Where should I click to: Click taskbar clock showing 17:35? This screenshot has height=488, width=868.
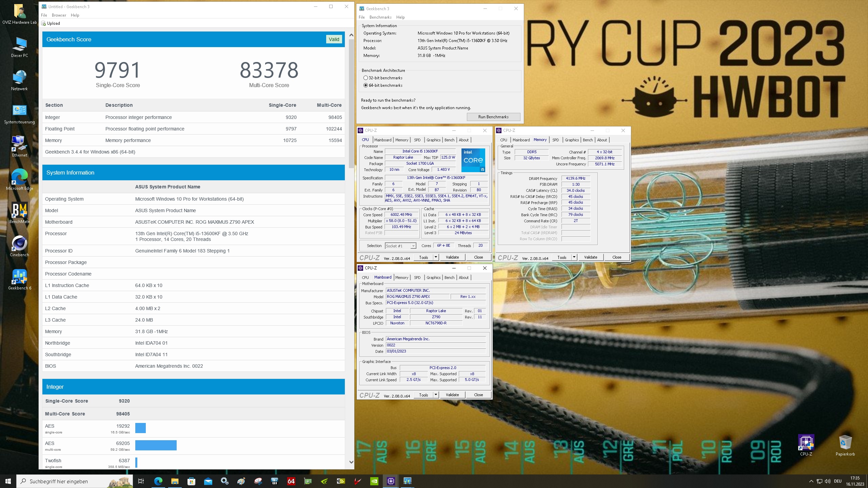(x=855, y=481)
